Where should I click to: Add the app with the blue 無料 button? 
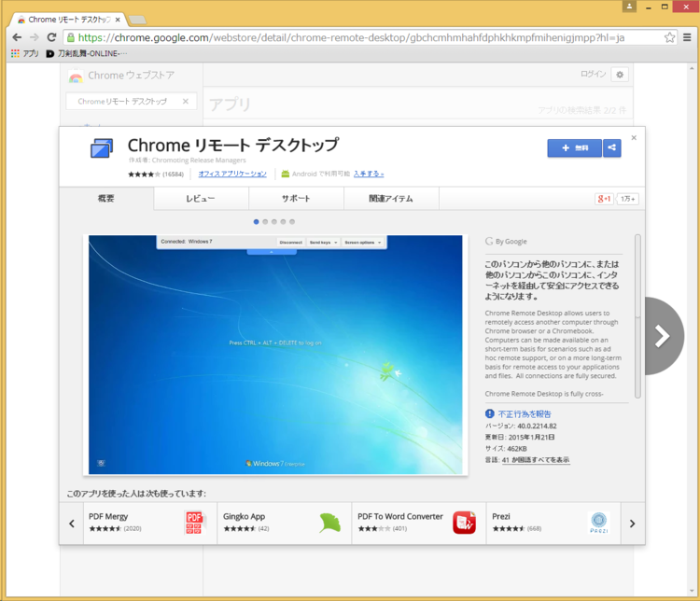[575, 147]
